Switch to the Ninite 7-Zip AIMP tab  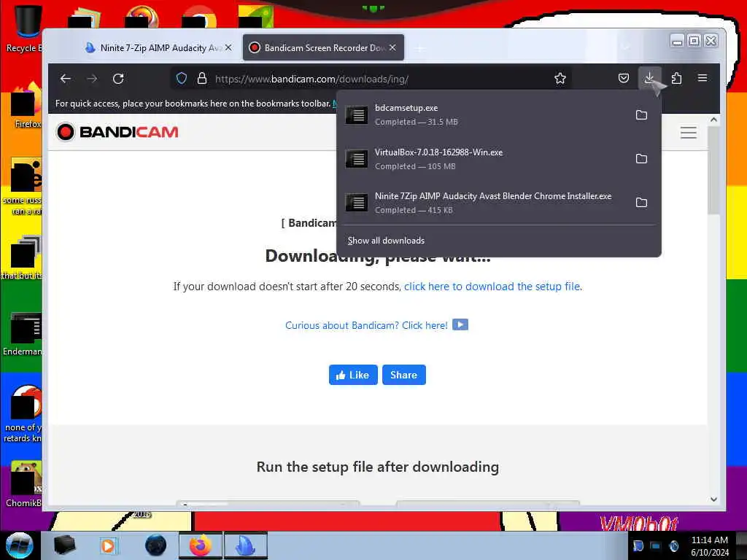[x=158, y=47]
